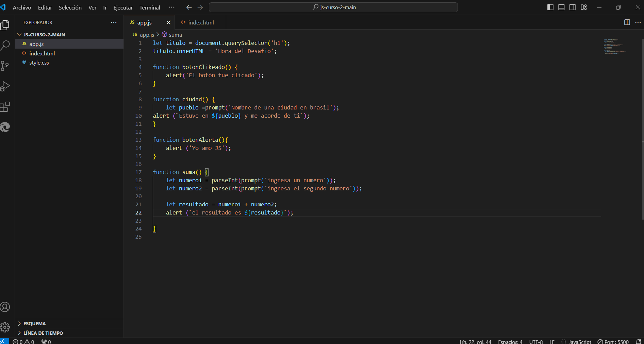Click line number 17 in gutter
The width and height of the screenshot is (644, 344).
pos(138,172)
